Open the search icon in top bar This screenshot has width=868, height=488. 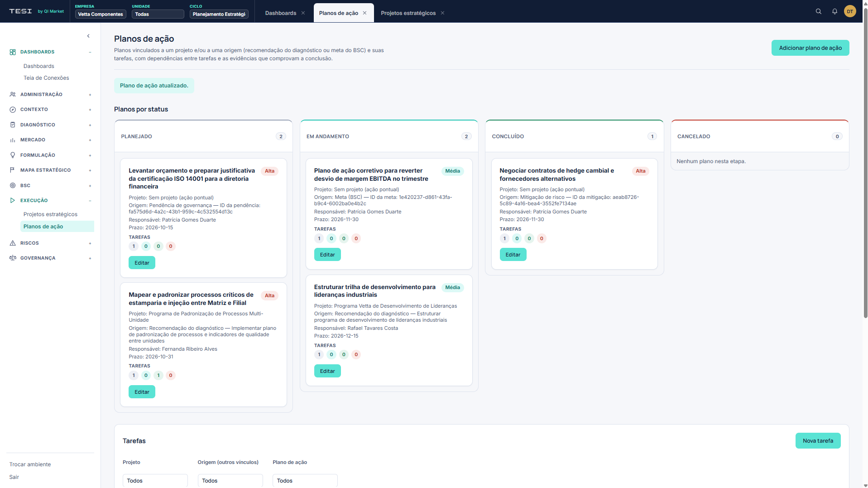(x=819, y=12)
